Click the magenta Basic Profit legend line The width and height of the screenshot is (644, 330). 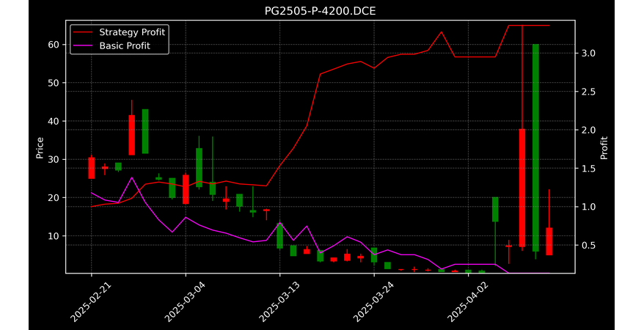pyautogui.click(x=84, y=46)
